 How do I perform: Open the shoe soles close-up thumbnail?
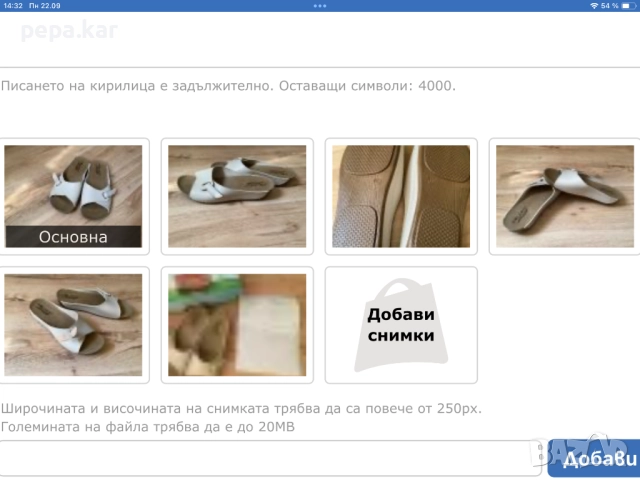click(401, 196)
